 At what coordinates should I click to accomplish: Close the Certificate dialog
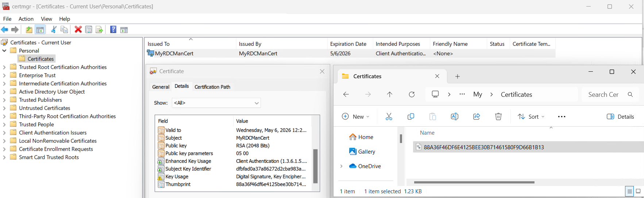[x=322, y=71]
